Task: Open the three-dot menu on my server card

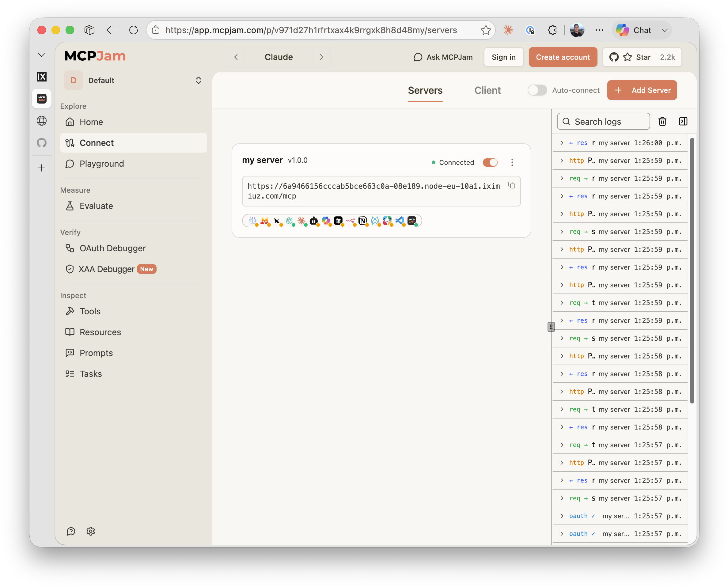Action: [x=512, y=162]
